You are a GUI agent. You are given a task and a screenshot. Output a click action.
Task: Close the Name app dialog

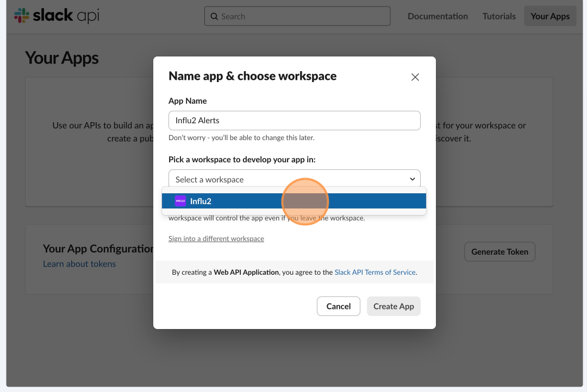(x=415, y=77)
